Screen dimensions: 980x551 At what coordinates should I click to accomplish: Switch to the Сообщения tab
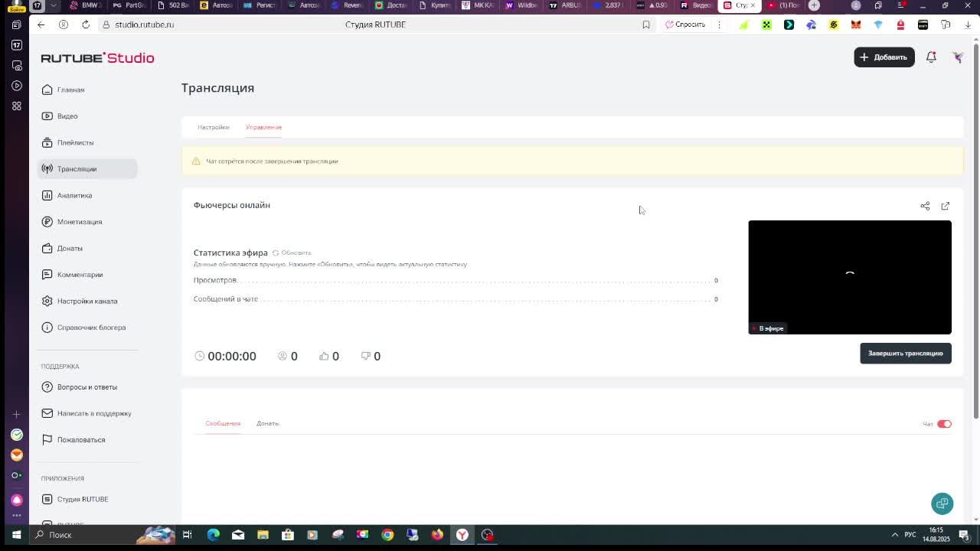pyautogui.click(x=223, y=423)
